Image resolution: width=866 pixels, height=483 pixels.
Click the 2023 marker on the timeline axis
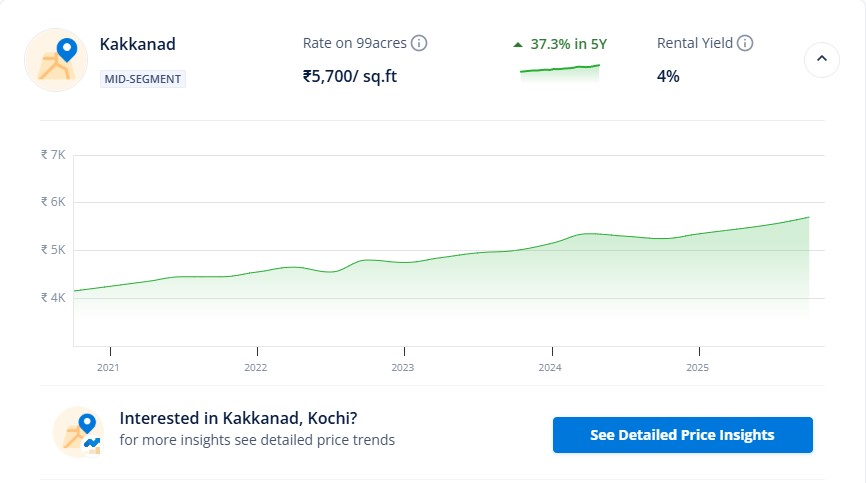(x=403, y=367)
